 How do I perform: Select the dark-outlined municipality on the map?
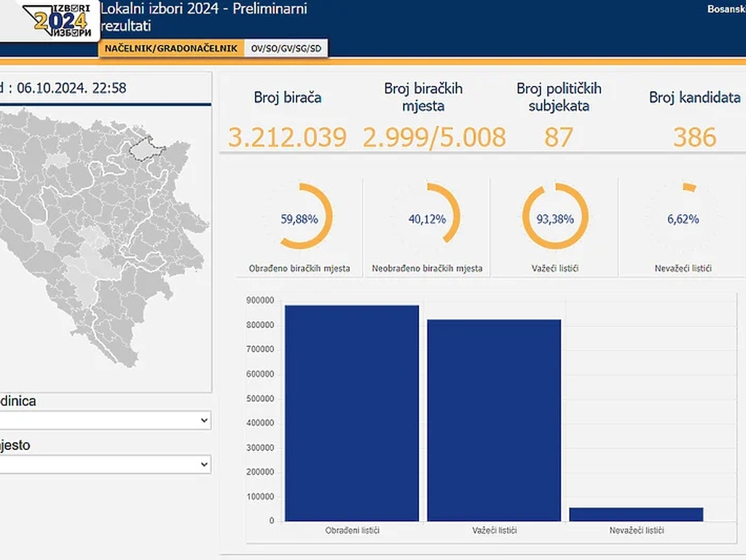147,148
